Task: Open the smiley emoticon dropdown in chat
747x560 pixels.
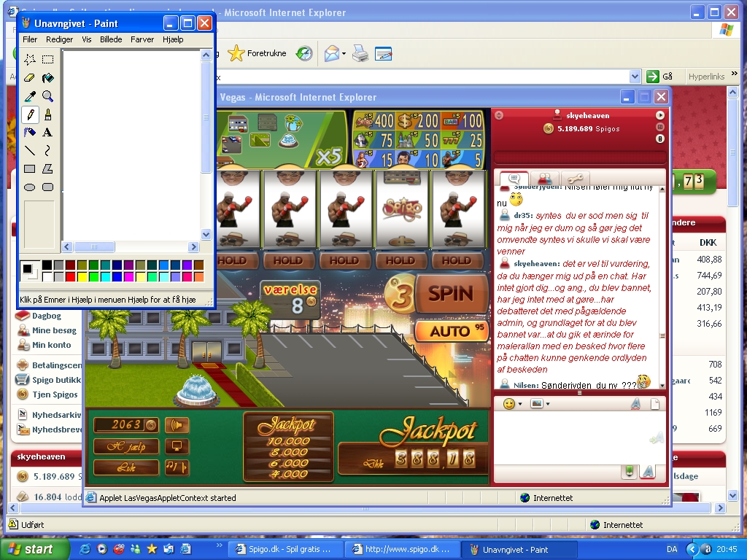Action: click(513, 404)
